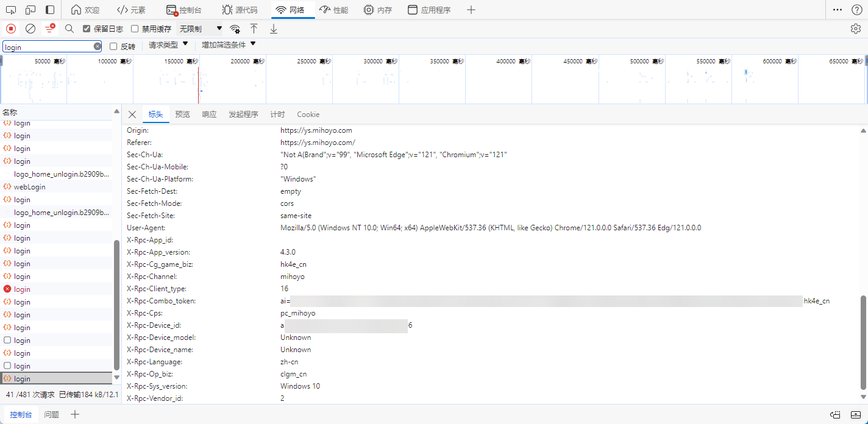868x424 pixels.
Task: Open the 无限制 throttling dropdown
Action: (x=201, y=29)
